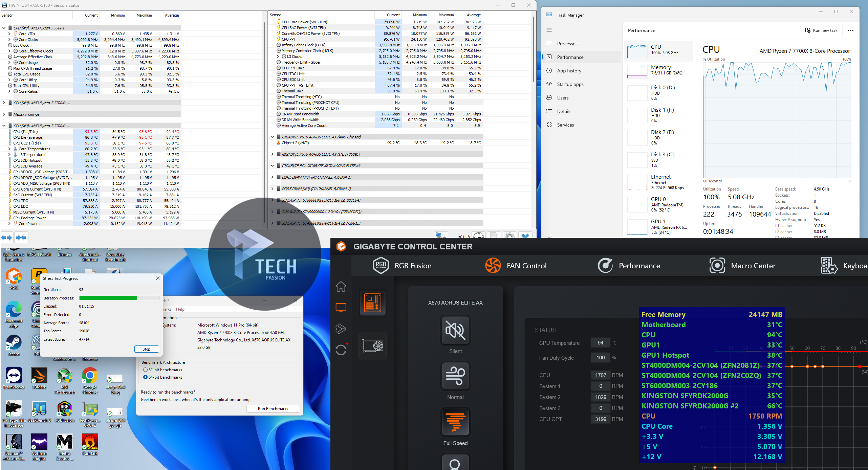Click the Run Benchmarks button
The image size is (868, 470).
click(273, 409)
